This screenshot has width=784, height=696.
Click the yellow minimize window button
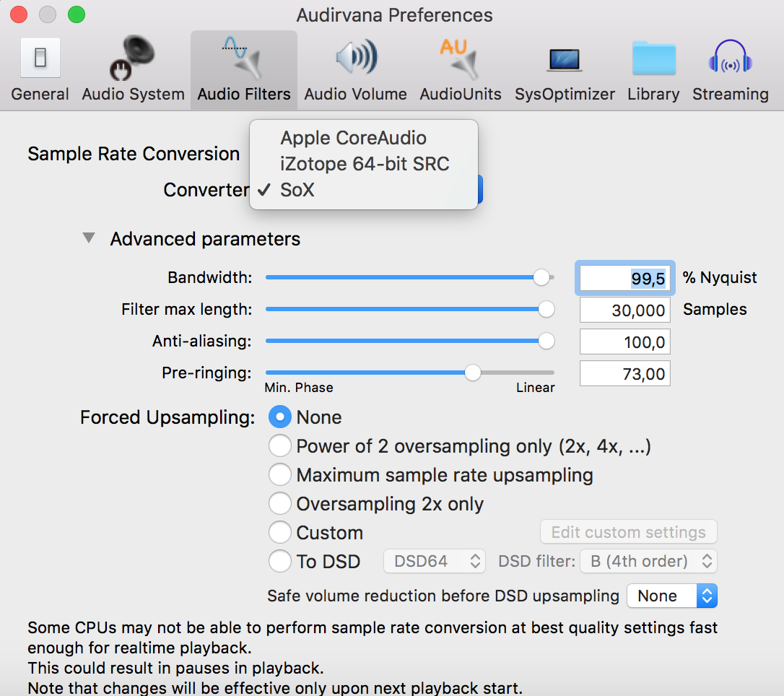(48, 14)
